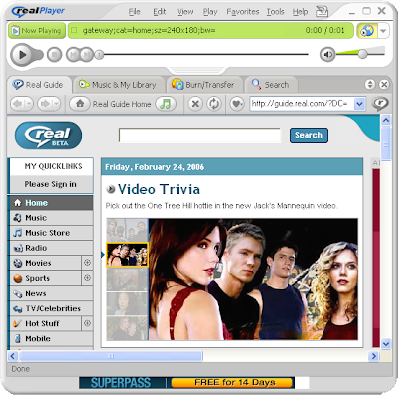Open the View menu
This screenshot has height=396, width=400.
pyautogui.click(x=185, y=12)
